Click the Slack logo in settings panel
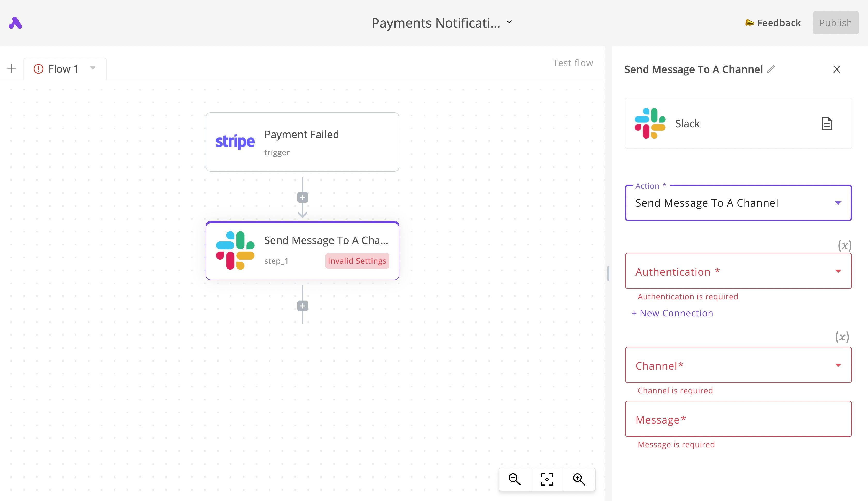 tap(650, 123)
